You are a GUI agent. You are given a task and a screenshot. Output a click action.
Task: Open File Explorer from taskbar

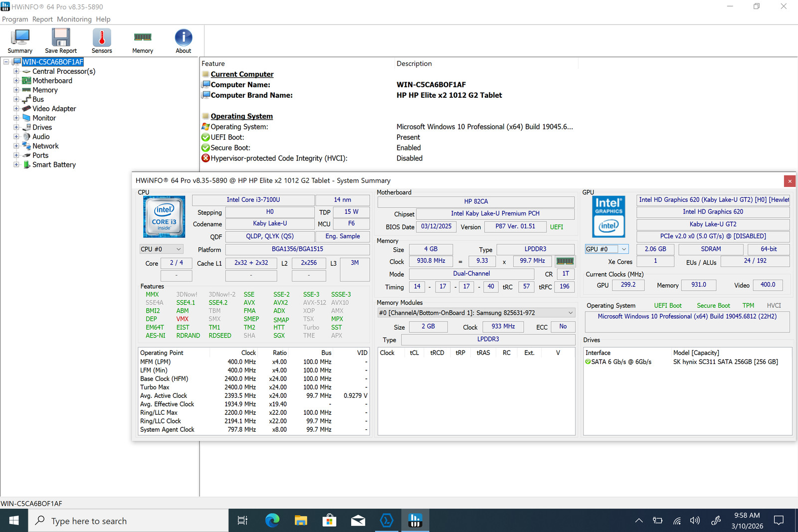pos(301,521)
